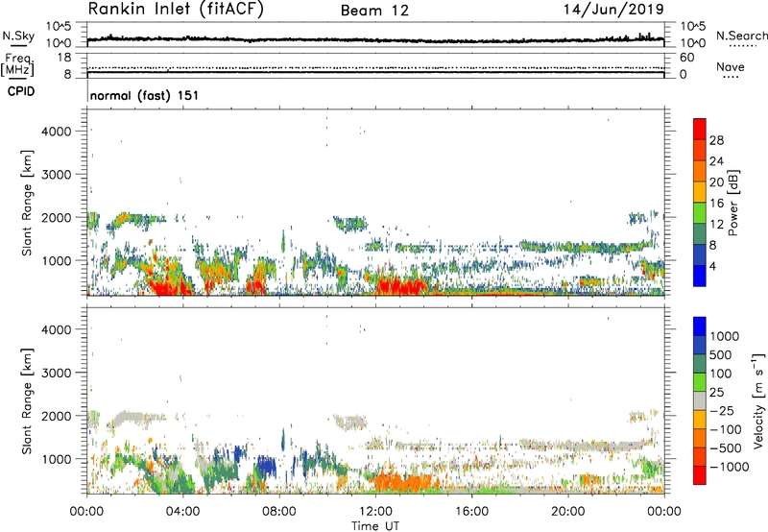Image resolution: width=768 pixels, height=532 pixels.
Task: Click the '04:00' time axis tick
Action: 182,512
